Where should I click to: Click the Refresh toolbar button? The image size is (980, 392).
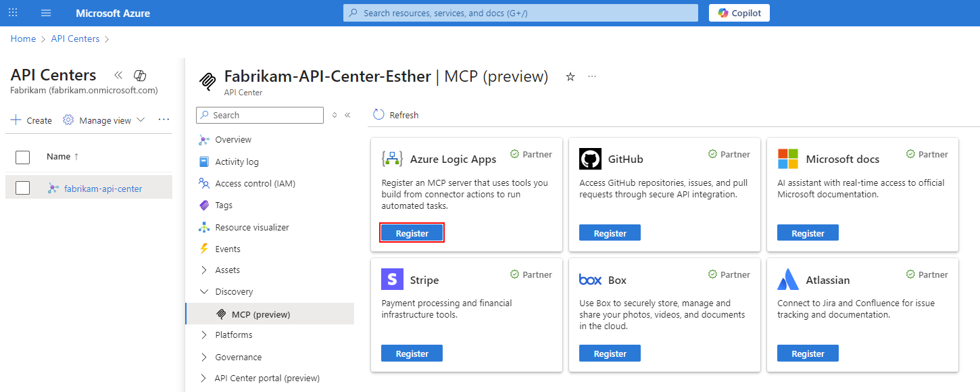click(x=396, y=115)
